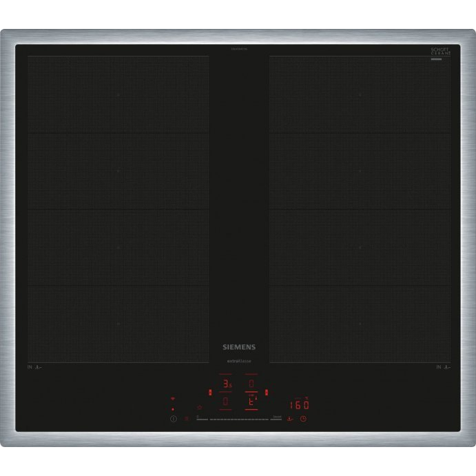Tap the timer clock icon
Screen dimensions: 476x476
302,419
